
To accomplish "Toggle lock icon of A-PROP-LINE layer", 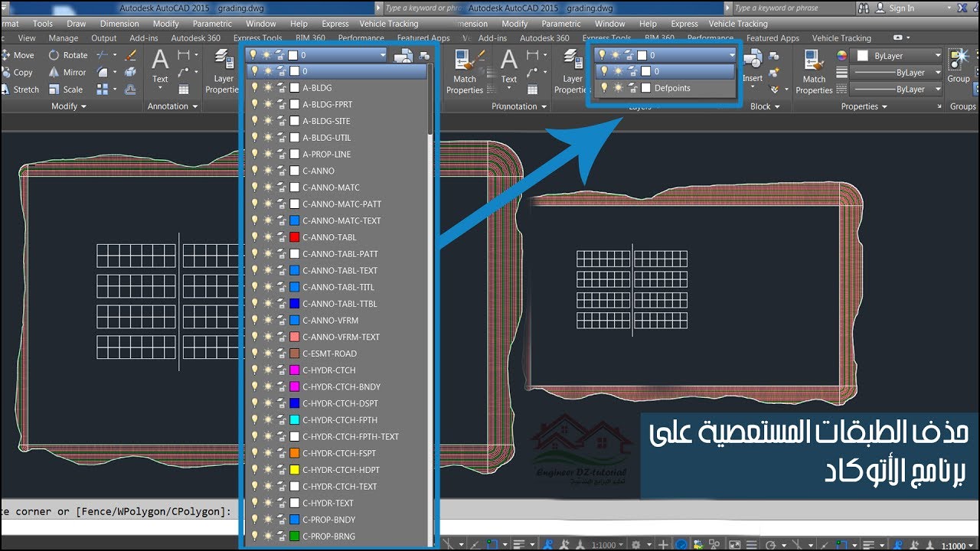I will pyautogui.click(x=280, y=154).
